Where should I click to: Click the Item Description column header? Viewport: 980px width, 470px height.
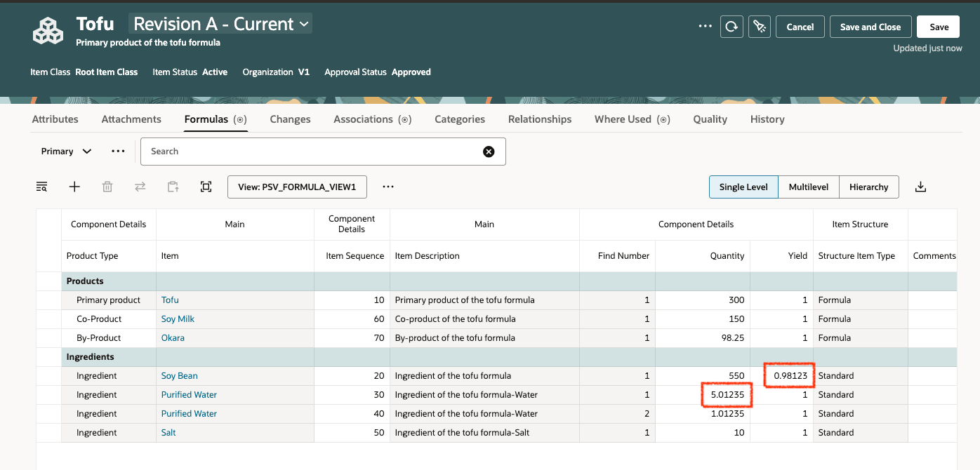pyautogui.click(x=484, y=256)
